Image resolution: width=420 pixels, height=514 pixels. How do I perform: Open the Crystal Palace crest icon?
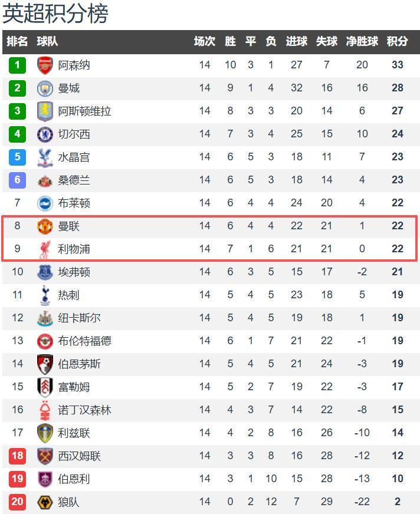45,157
